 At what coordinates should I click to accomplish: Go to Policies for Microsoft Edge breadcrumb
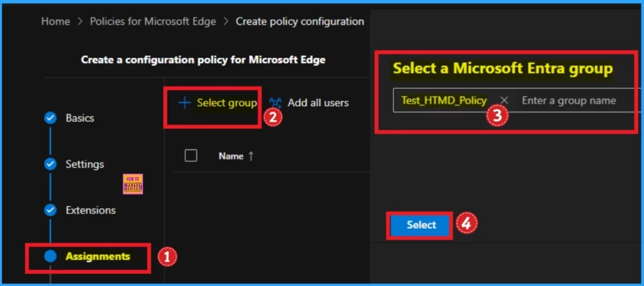[x=153, y=21]
